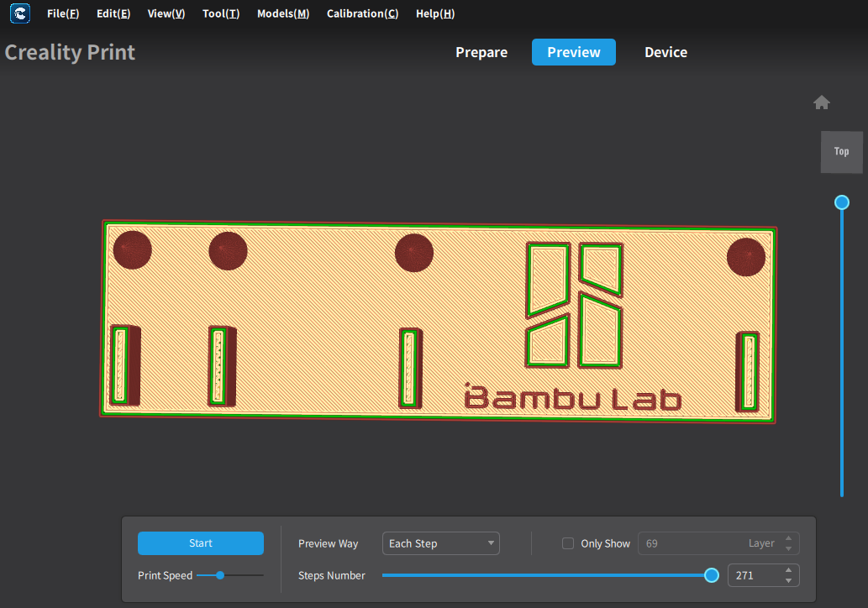Enable the Only Show checkbox
Screen dimensions: 868x608
(x=568, y=543)
